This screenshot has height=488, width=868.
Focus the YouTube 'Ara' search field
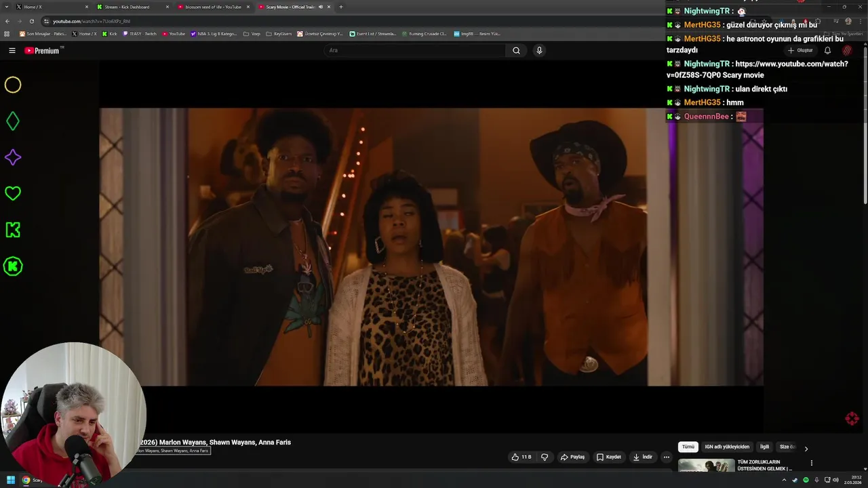pos(415,50)
